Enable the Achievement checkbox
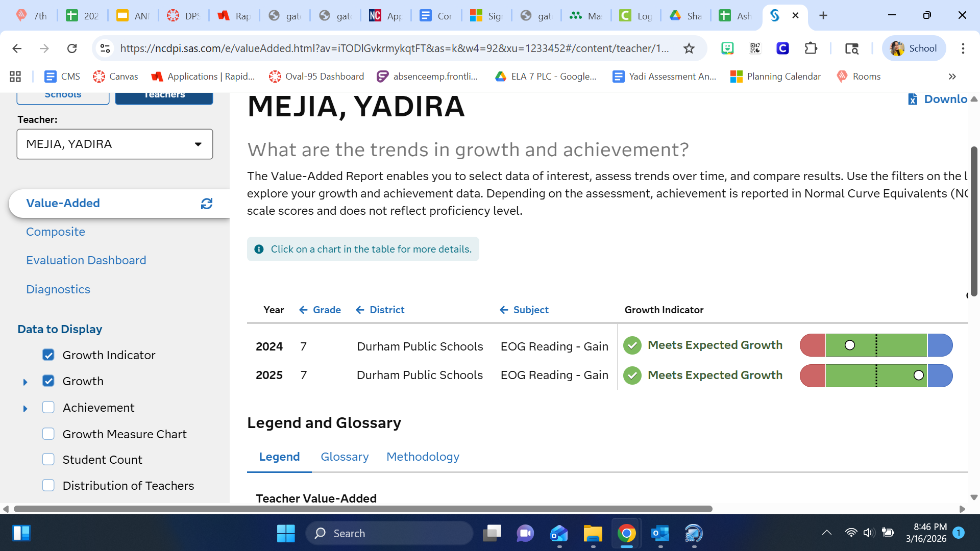Viewport: 980px width, 551px height. 48,407
